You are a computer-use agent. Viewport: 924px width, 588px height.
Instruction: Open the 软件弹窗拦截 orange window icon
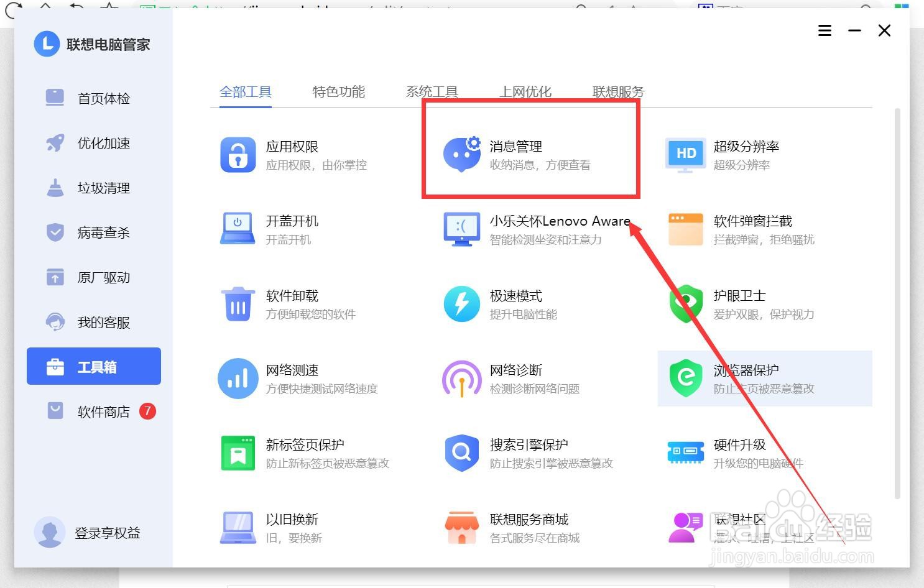[685, 229]
